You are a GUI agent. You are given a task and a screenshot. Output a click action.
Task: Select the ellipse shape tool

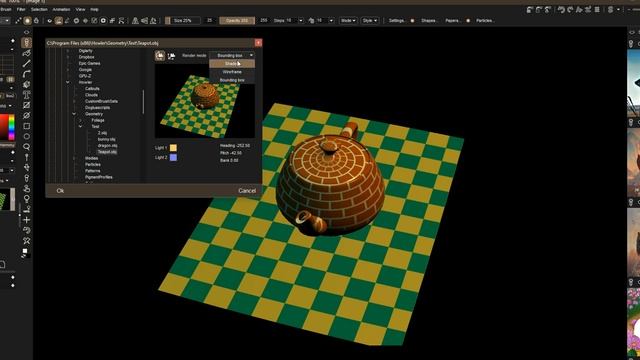[x=27, y=136]
